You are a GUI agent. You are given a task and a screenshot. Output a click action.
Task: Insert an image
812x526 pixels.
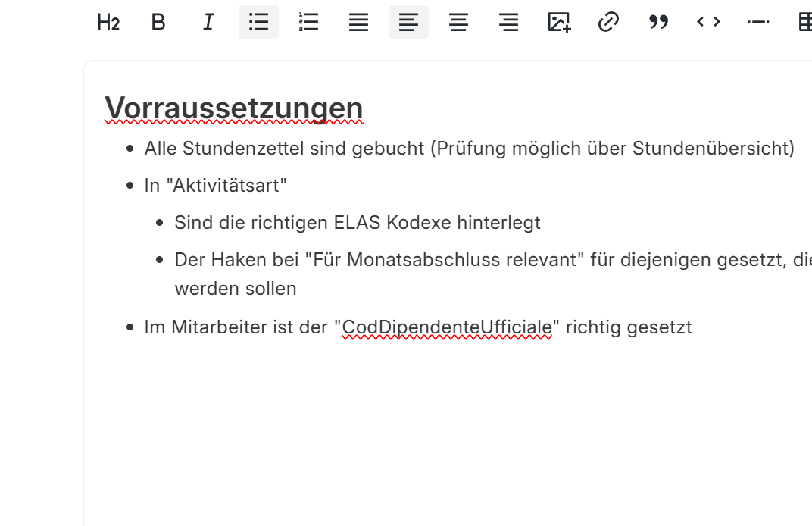(x=558, y=23)
